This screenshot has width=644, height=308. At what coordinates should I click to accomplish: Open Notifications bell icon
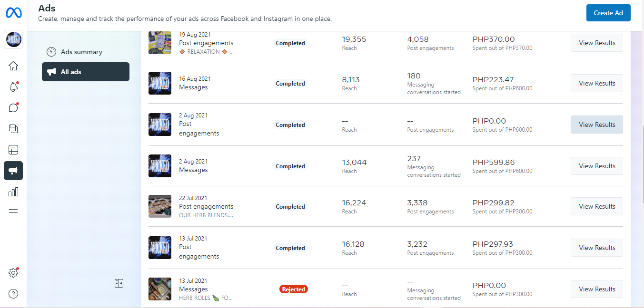click(x=13, y=87)
